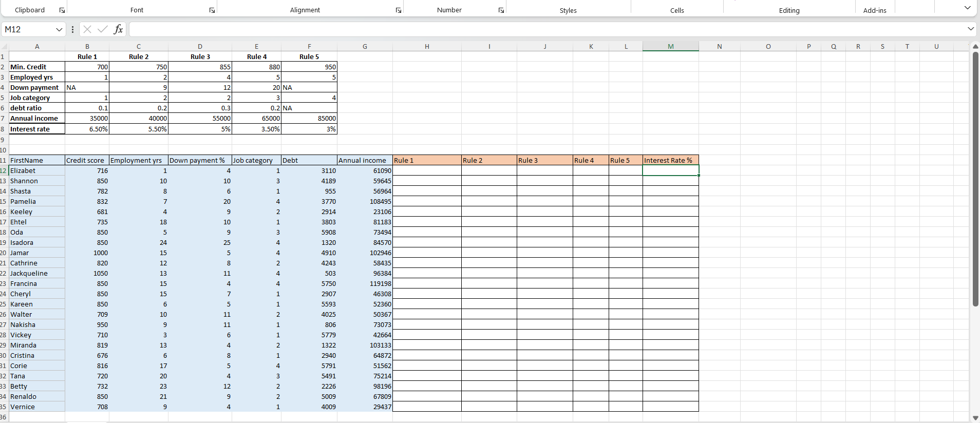Select the Rule 1 header cell in B1
The height and width of the screenshot is (423, 980).
87,56
